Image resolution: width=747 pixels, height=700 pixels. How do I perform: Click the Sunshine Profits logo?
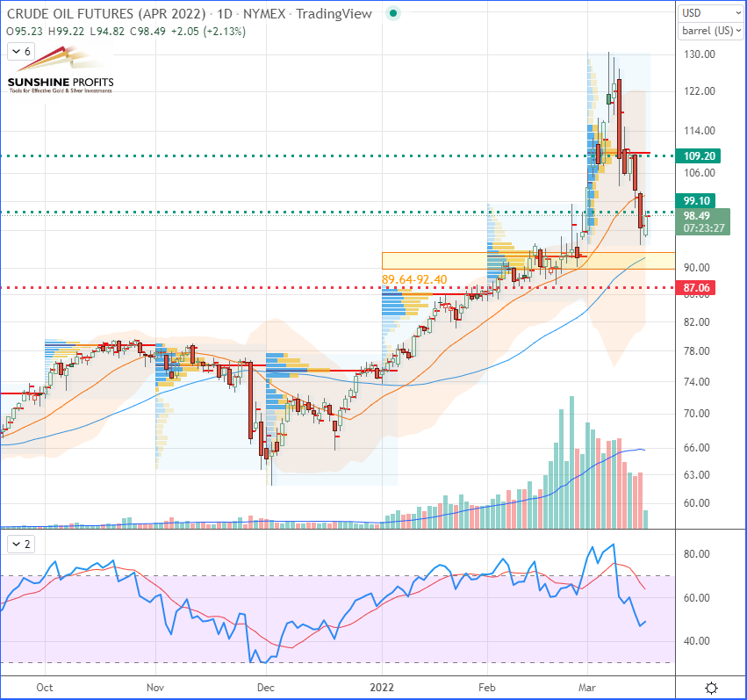61,70
